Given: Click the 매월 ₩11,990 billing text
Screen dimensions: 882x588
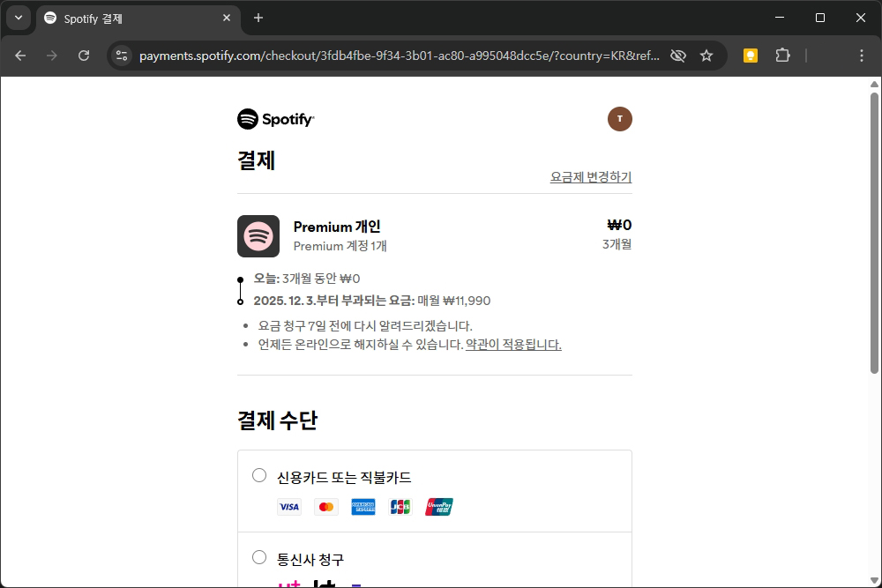Looking at the screenshot, I should (454, 301).
